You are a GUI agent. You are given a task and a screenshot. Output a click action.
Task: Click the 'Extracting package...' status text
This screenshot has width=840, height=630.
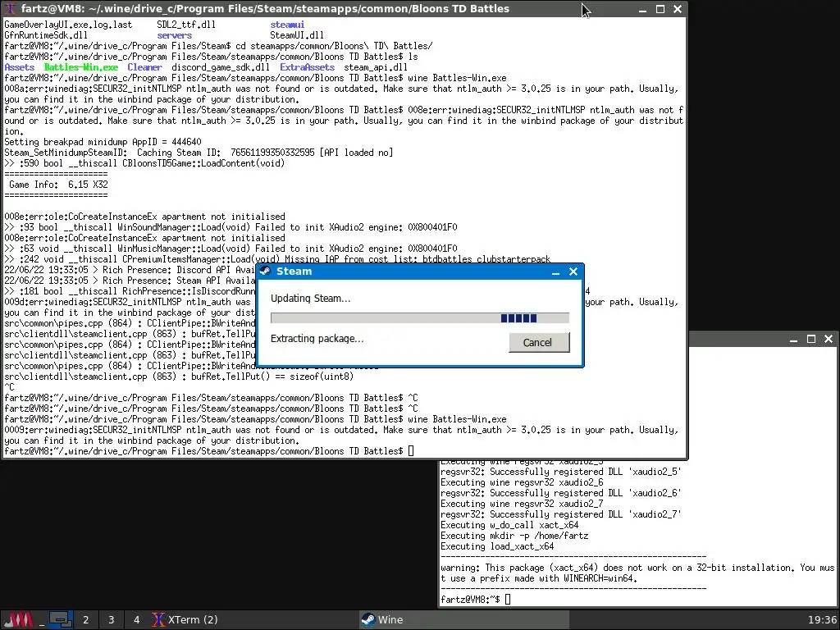click(317, 339)
